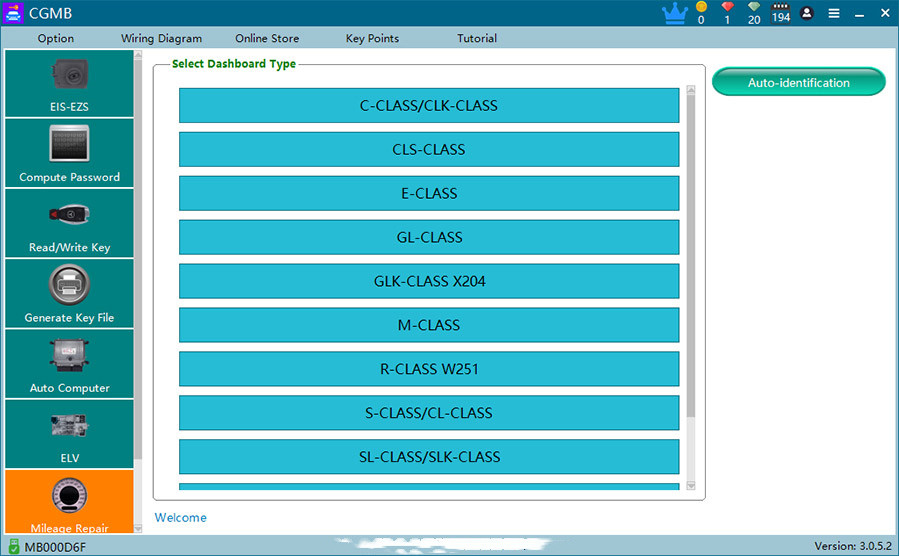Click sidebar scrollbar down arrow
Viewport: 900px width, 556px height.
tap(138, 528)
